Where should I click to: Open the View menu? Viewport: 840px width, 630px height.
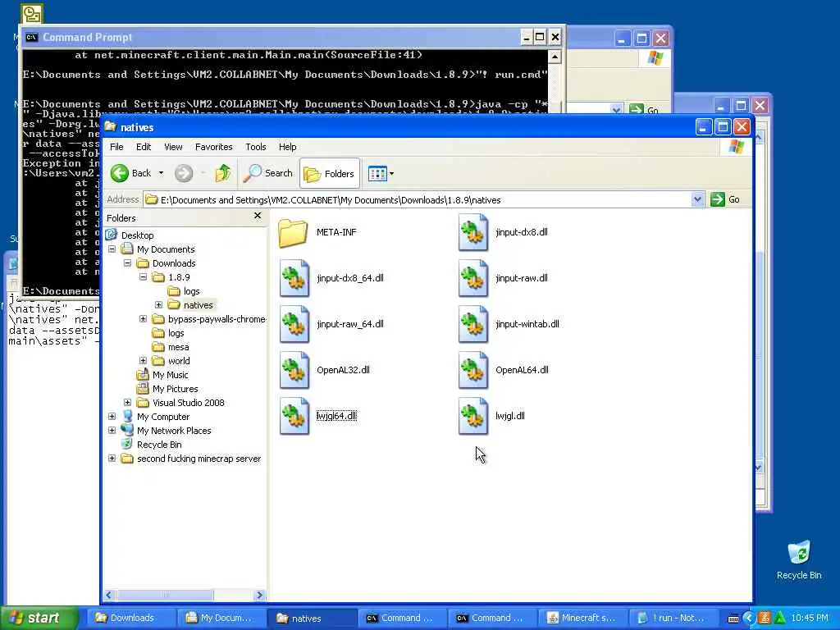[x=173, y=147]
